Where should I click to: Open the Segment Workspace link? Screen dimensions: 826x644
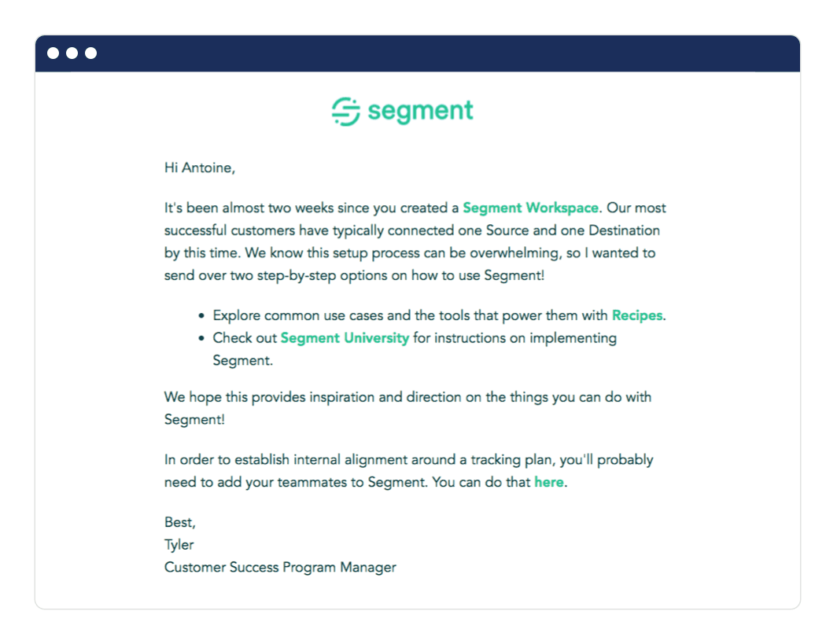tap(530, 208)
